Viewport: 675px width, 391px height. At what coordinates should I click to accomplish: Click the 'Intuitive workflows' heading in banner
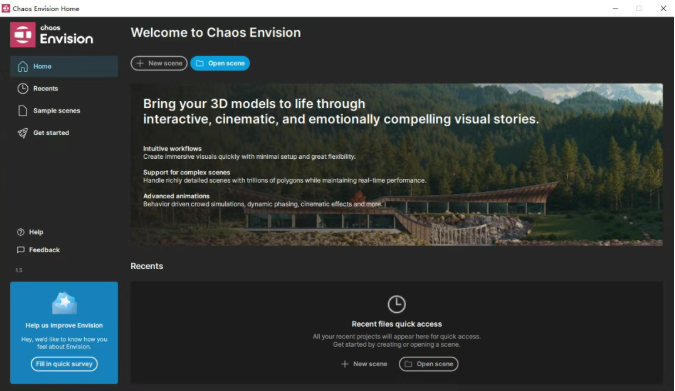click(172, 149)
